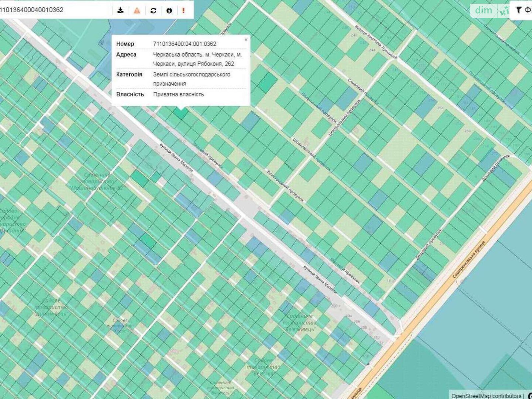The height and width of the screenshot is (399, 532).
Task: Click the Категорія row label in popup
Action: [129, 74]
